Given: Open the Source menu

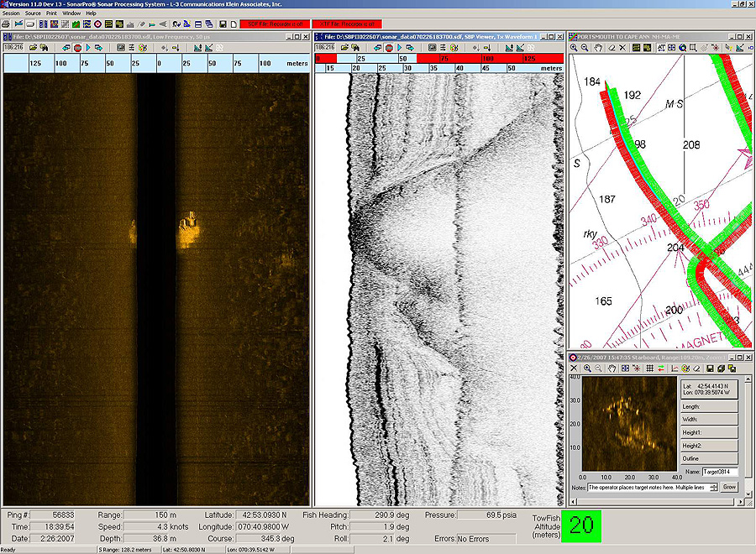Looking at the screenshot, I should pyautogui.click(x=33, y=13).
